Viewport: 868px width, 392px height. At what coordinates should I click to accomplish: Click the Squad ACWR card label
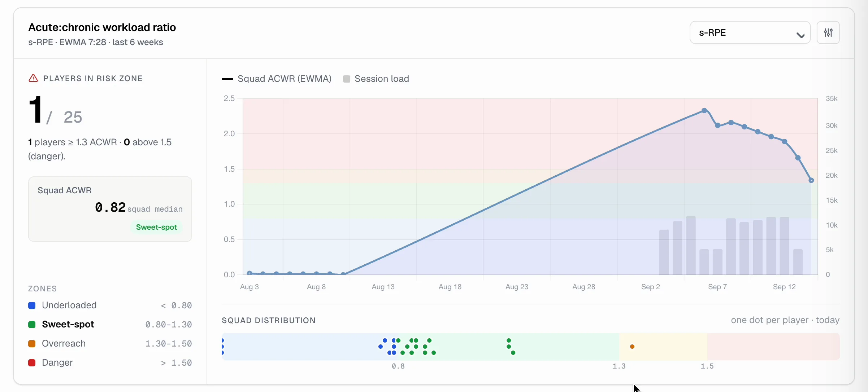pyautogui.click(x=65, y=190)
